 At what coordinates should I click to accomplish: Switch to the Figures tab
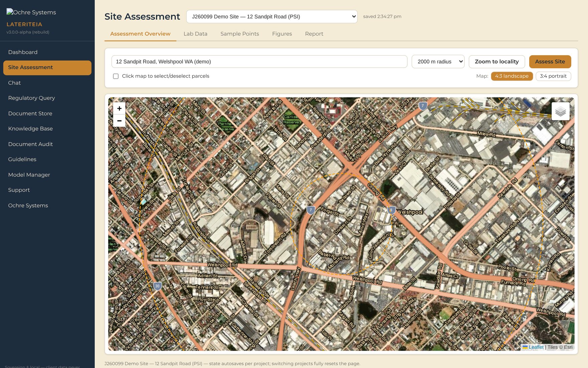282,34
